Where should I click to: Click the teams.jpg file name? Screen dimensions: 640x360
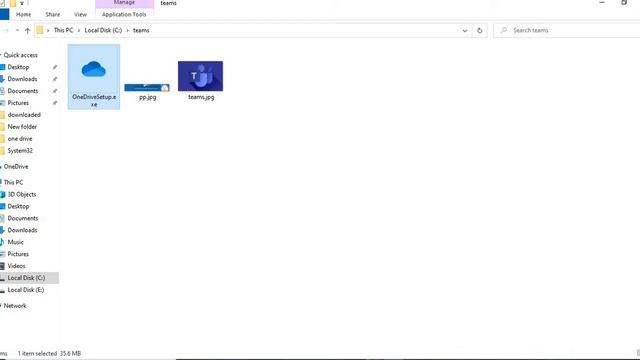click(x=201, y=97)
